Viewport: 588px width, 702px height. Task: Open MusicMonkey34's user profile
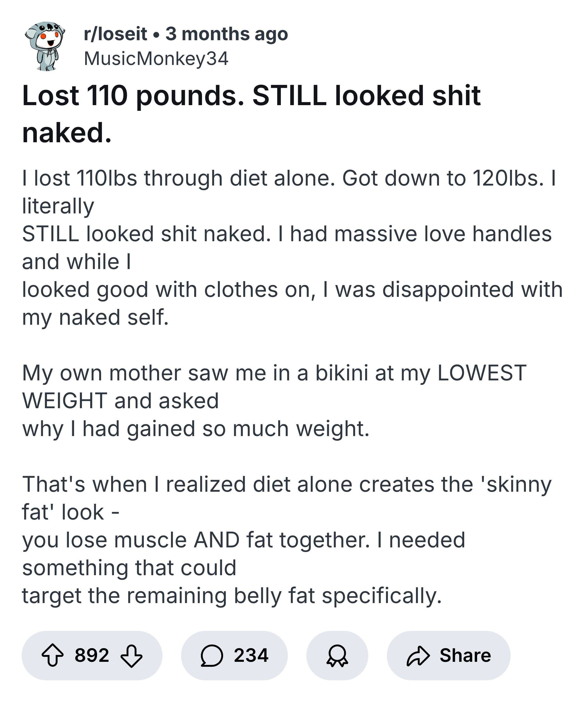coord(156,59)
